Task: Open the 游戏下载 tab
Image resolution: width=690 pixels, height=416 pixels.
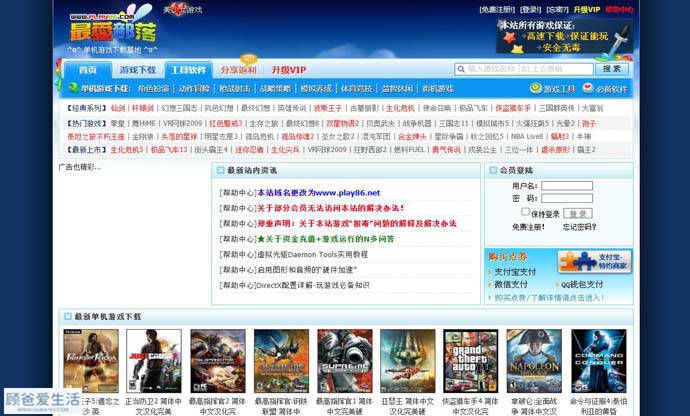Action: tap(138, 70)
